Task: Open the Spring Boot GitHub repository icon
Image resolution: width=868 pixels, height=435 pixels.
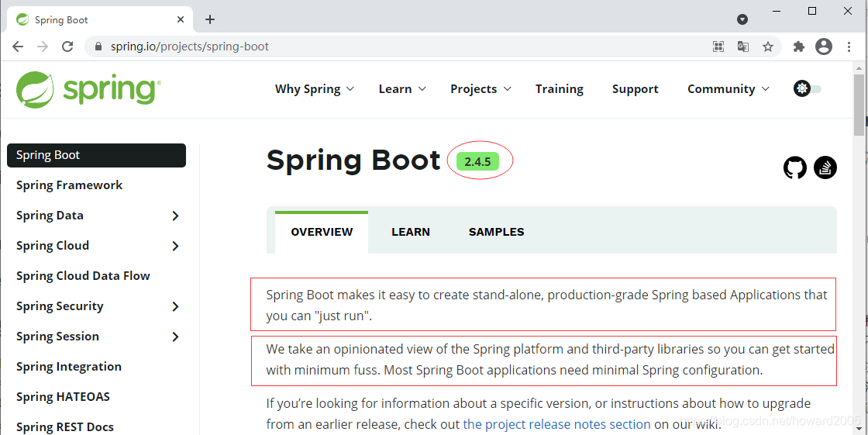Action: point(795,167)
